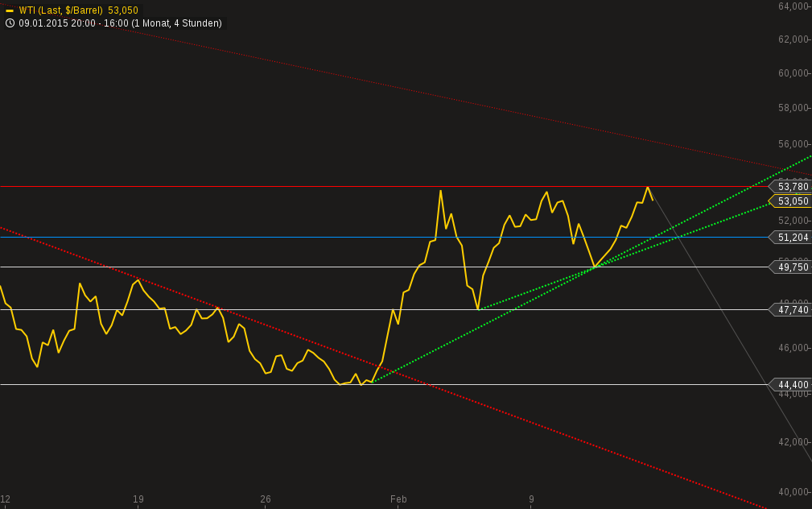Click the WTI (Last, $/Barrel) legend text
This screenshot has height=509, width=812.
(63, 10)
